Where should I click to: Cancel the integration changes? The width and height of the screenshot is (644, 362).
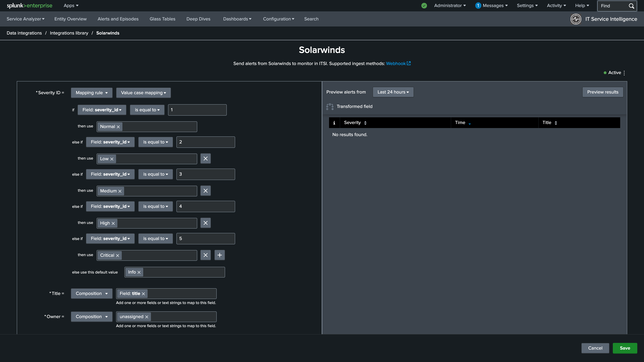click(595, 348)
